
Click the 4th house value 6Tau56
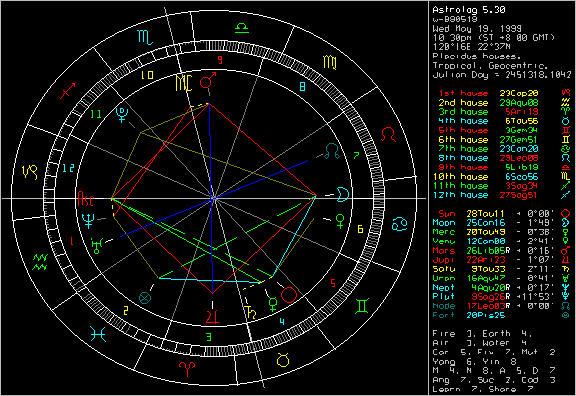pyautogui.click(x=522, y=121)
